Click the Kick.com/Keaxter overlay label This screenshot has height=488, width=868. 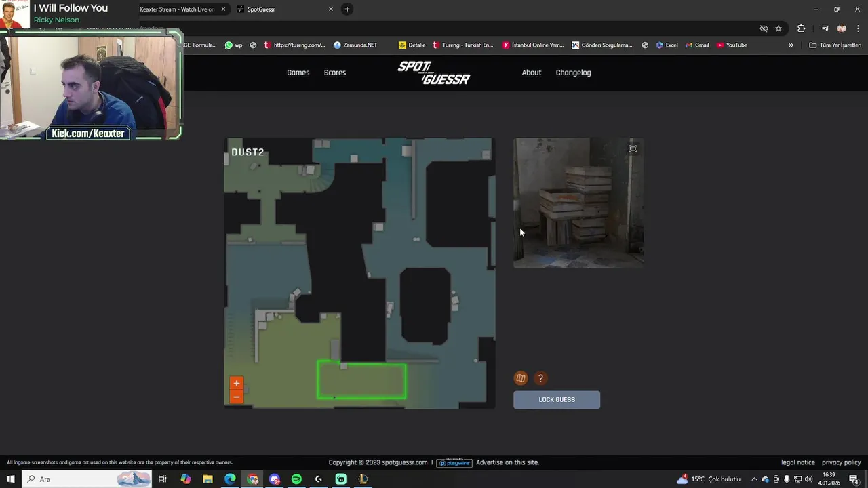pyautogui.click(x=88, y=134)
